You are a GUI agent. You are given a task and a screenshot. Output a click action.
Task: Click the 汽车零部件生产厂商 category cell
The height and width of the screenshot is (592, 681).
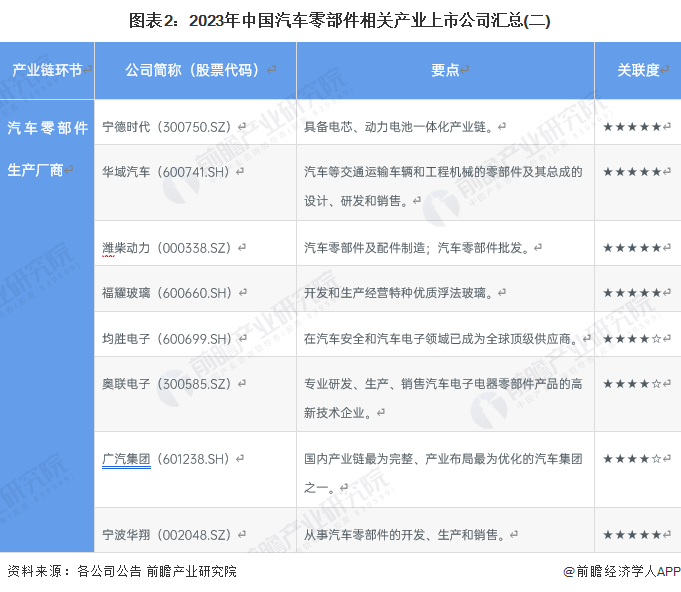click(47, 148)
